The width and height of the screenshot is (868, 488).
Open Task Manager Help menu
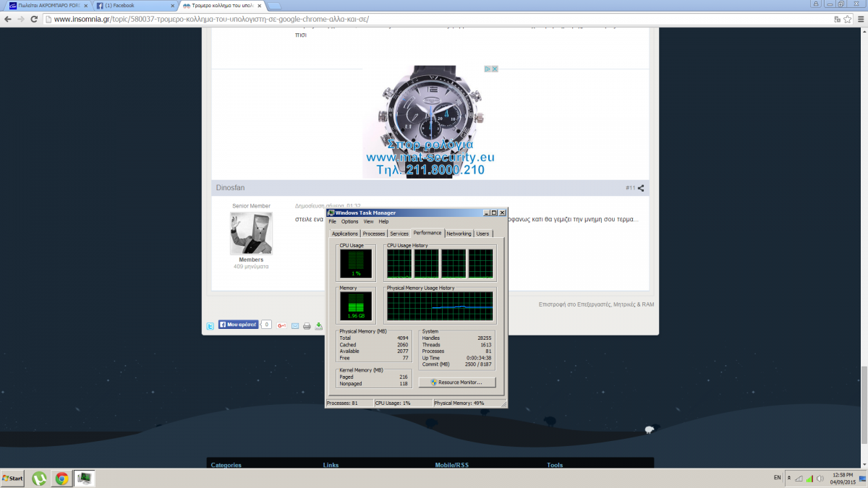(x=383, y=221)
